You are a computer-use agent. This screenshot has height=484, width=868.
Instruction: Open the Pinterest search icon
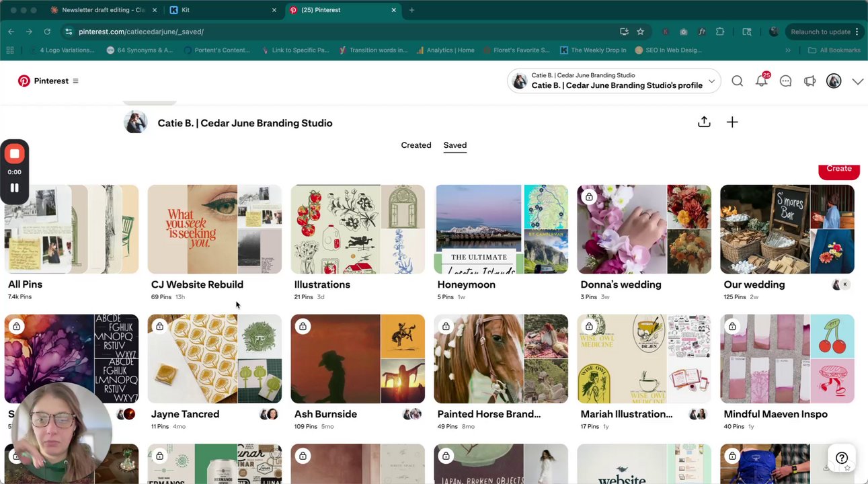[737, 81]
